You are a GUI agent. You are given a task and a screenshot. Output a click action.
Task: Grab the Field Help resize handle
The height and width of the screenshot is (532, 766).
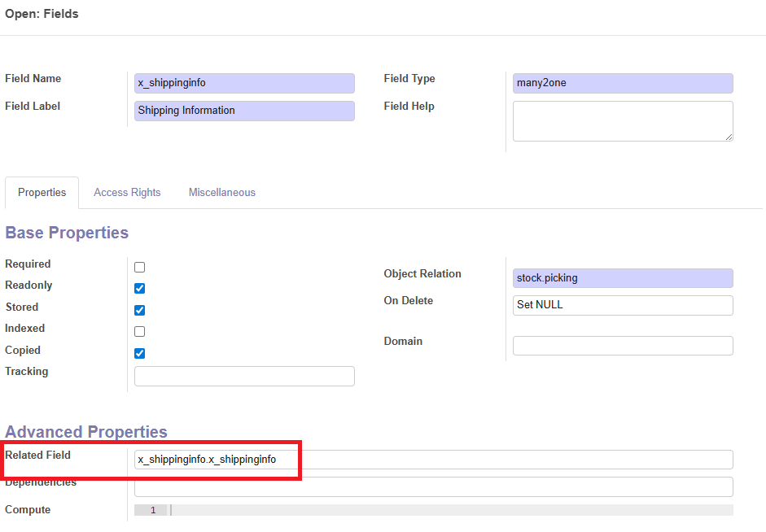729,137
